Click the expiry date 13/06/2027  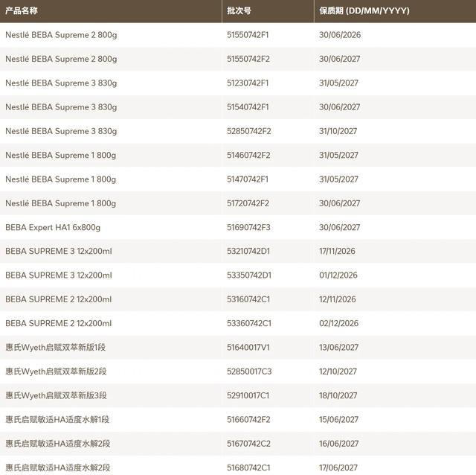[339, 347]
